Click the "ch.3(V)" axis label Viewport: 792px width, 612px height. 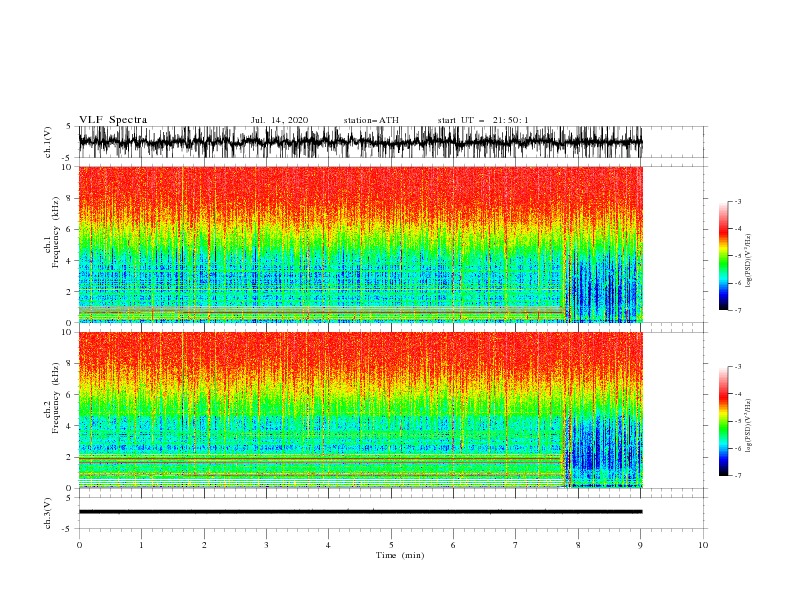click(48, 514)
